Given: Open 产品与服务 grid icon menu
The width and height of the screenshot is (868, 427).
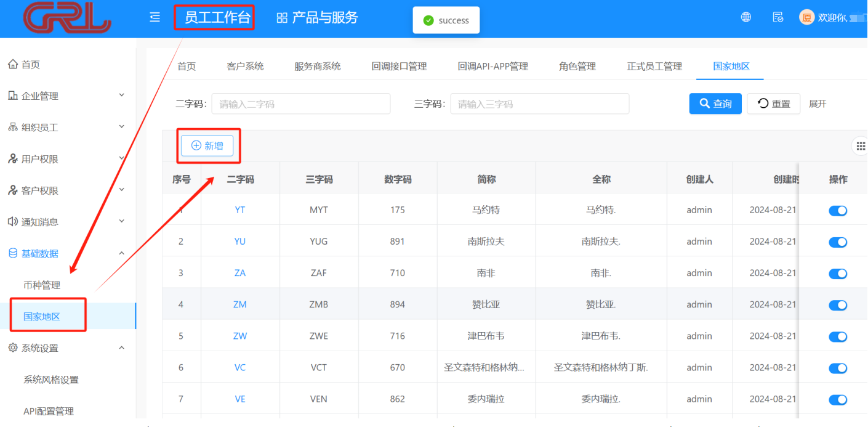Looking at the screenshot, I should point(282,18).
